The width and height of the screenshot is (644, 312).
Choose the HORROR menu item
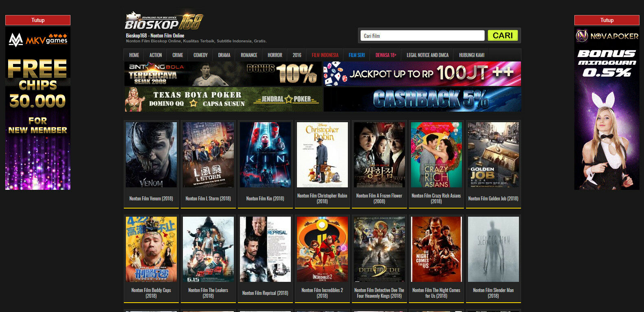pyautogui.click(x=275, y=55)
